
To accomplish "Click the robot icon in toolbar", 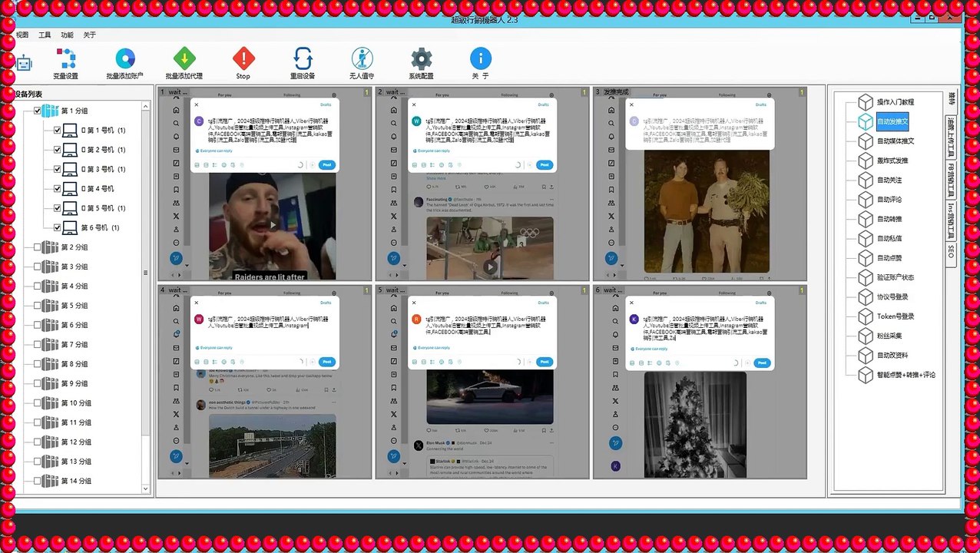I will [25, 63].
